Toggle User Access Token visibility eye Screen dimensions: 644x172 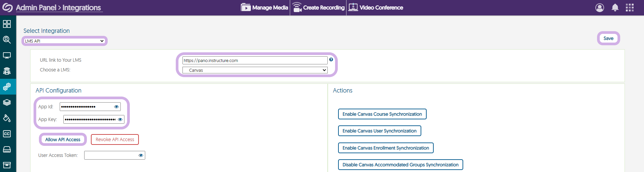coord(141,155)
